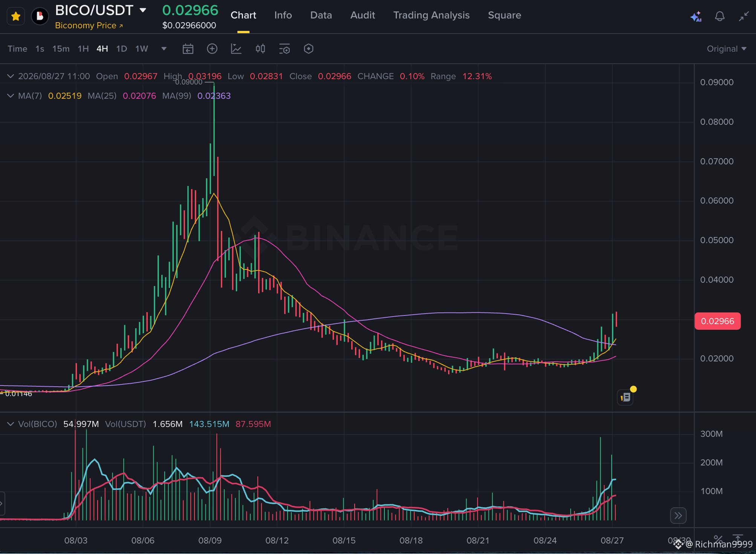Open the BICO/USDT pair selector dropdown

click(x=143, y=10)
